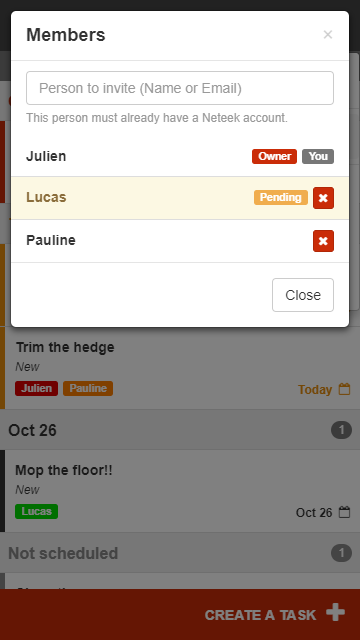Click the CREATE A TASK label
Screen dimensions: 360x640
(x=260, y=615)
